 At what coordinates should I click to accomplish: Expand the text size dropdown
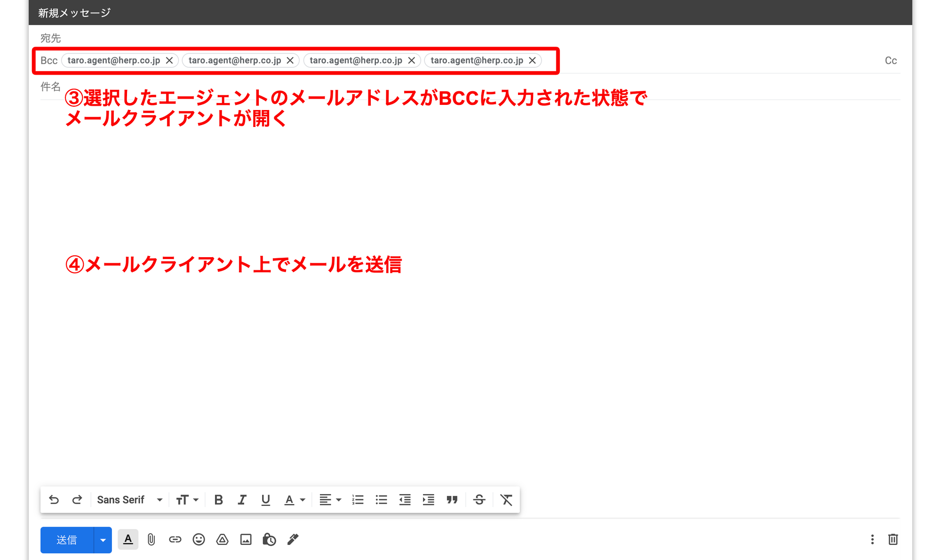(x=187, y=500)
